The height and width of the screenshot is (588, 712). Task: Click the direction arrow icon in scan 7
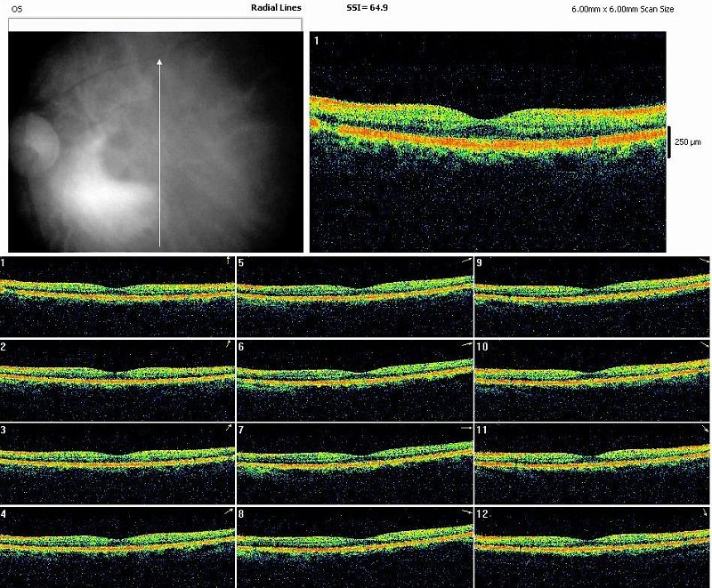tap(466, 429)
